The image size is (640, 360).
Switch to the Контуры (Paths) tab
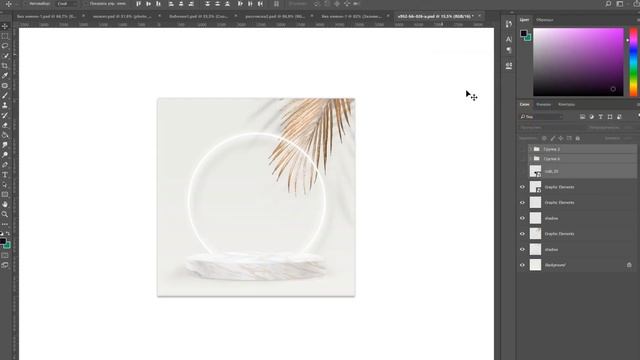coord(566,104)
